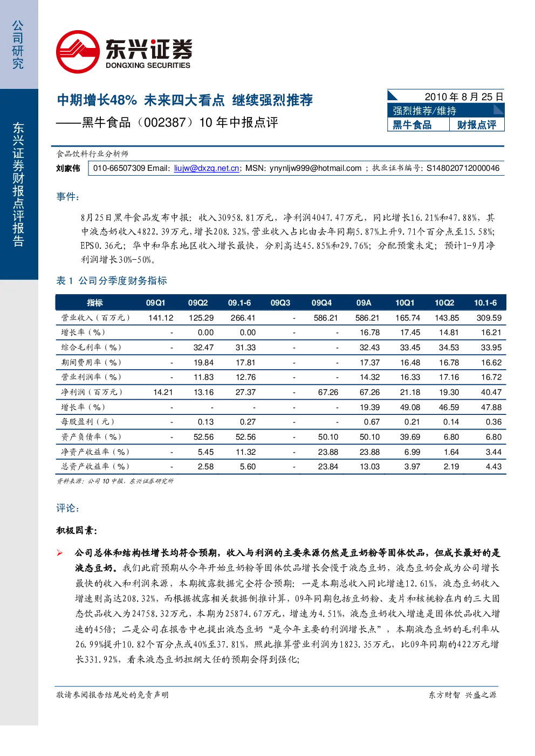
Task: Select net profit growth value 47.88
Action: [x=491, y=407]
